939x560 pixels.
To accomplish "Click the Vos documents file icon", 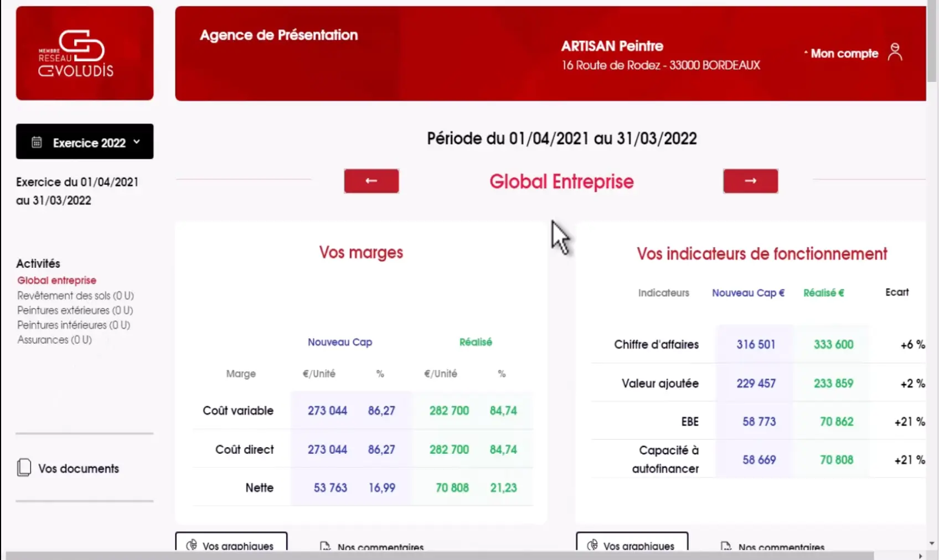I will click(24, 468).
